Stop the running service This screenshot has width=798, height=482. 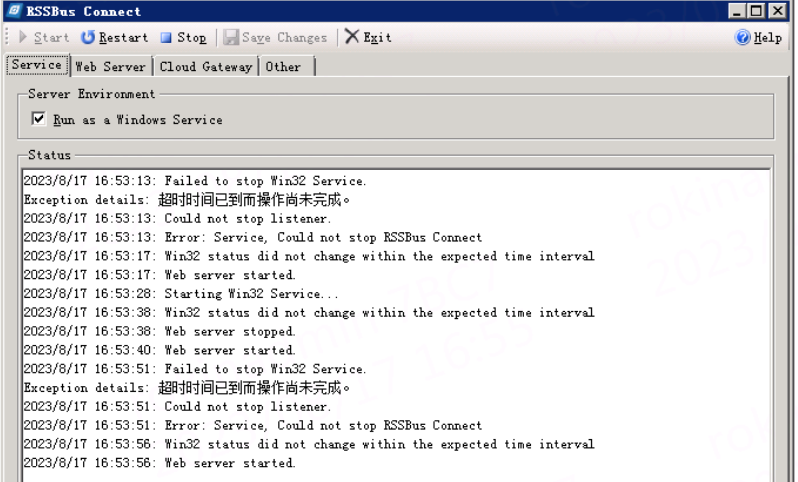pyautogui.click(x=184, y=38)
